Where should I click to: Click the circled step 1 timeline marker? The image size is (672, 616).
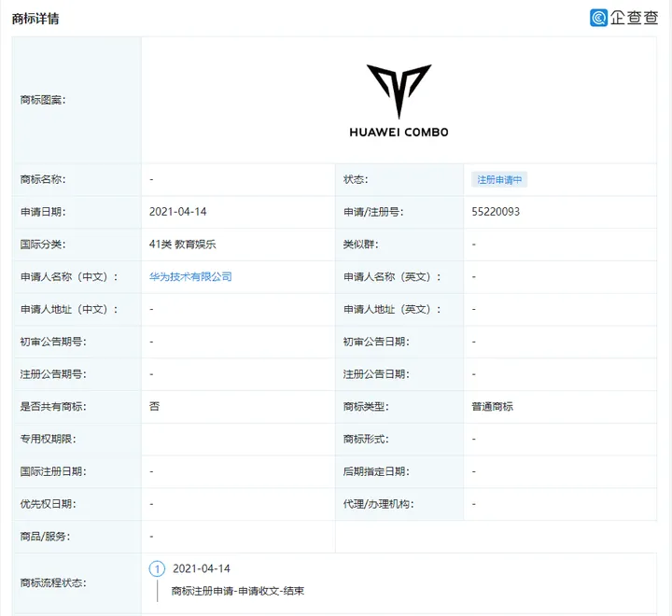click(x=157, y=568)
